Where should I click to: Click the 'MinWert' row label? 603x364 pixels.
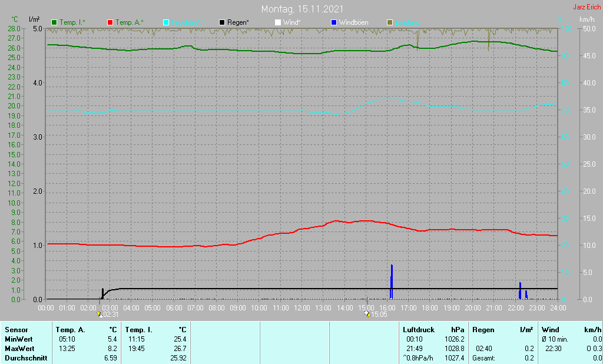pyautogui.click(x=18, y=339)
